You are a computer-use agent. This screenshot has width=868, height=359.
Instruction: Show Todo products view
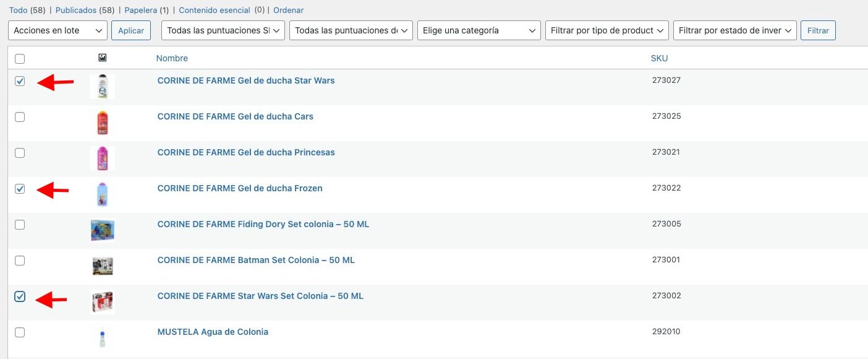[18, 11]
